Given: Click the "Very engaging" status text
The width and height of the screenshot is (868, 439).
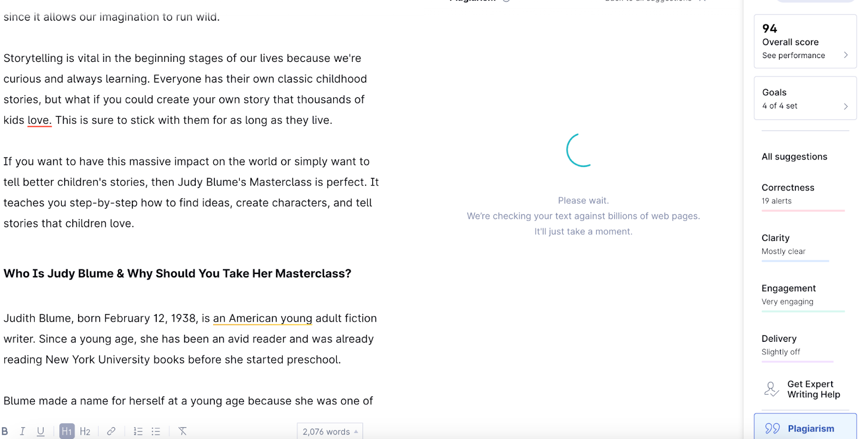Looking at the screenshot, I should tap(787, 302).
